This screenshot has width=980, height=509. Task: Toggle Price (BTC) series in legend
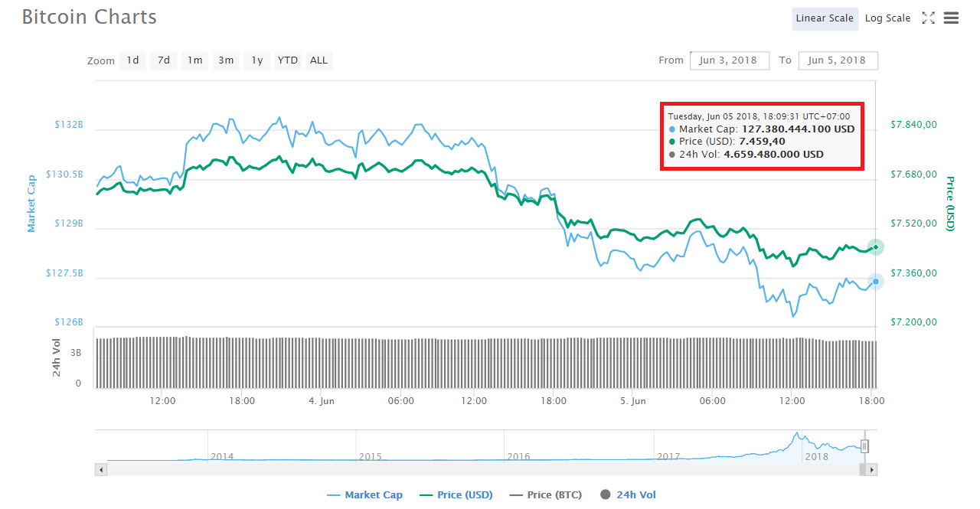pyautogui.click(x=547, y=495)
